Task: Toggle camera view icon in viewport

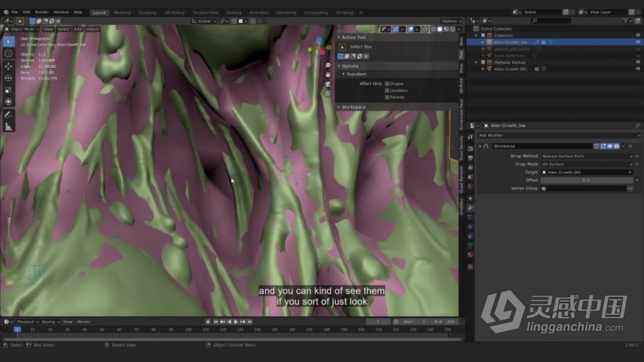Action: (x=328, y=84)
